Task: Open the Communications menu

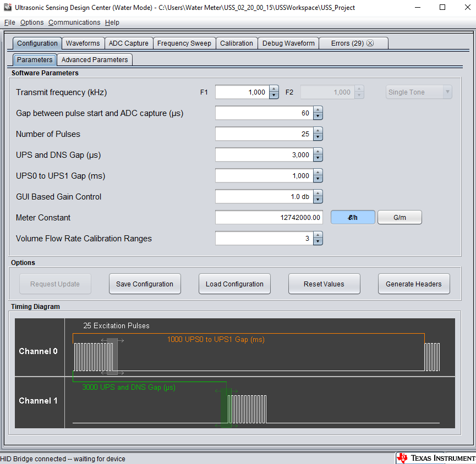Action: click(x=74, y=23)
